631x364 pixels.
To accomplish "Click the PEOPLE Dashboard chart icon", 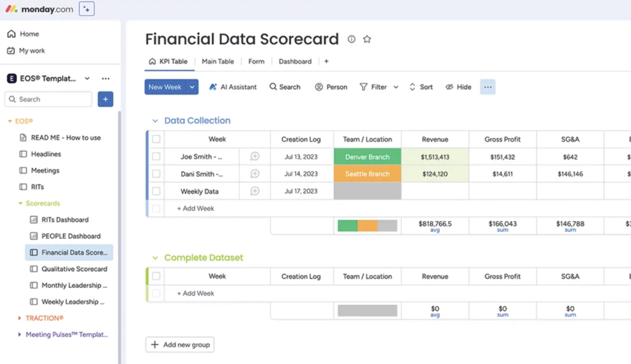I will 34,236.
